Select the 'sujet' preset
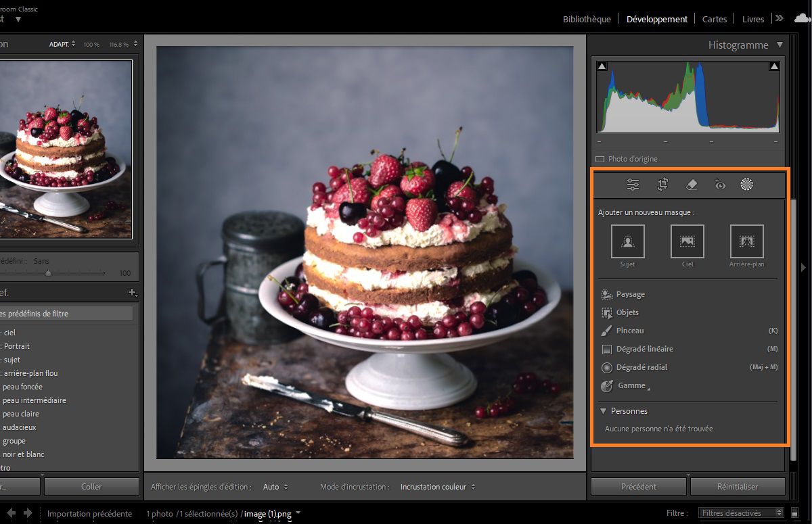 tap(12, 360)
